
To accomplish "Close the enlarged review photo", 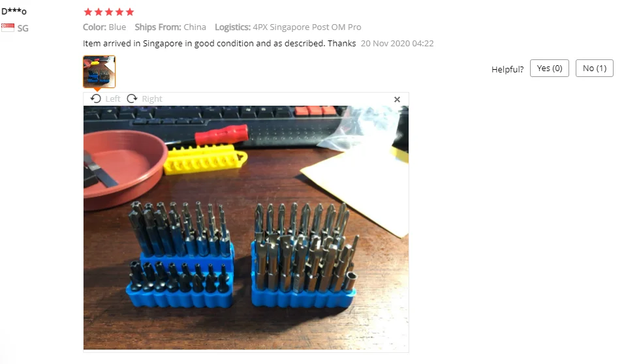I will [397, 99].
